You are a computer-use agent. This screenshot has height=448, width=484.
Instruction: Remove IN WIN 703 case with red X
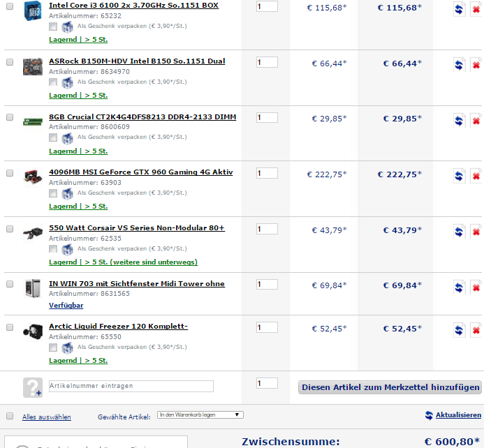[476, 288]
